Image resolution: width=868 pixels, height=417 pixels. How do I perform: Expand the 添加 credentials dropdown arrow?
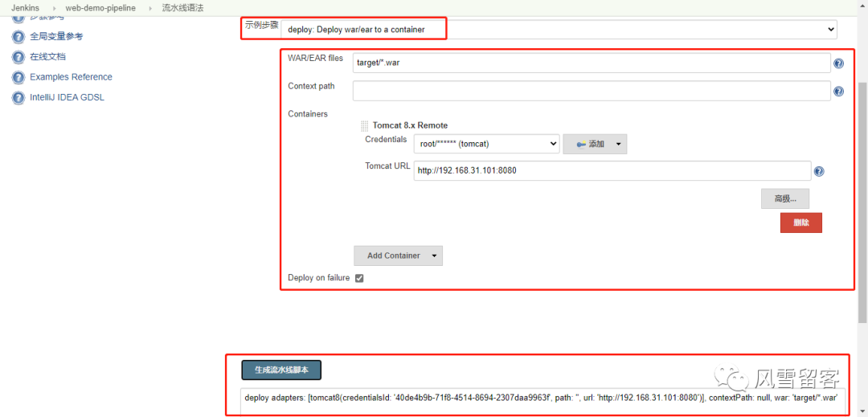click(x=618, y=145)
